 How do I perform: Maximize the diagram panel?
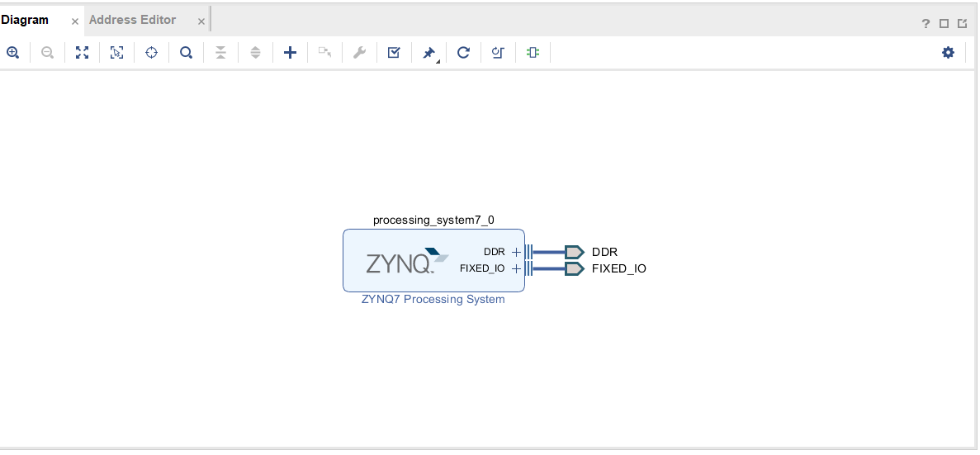coord(944,24)
